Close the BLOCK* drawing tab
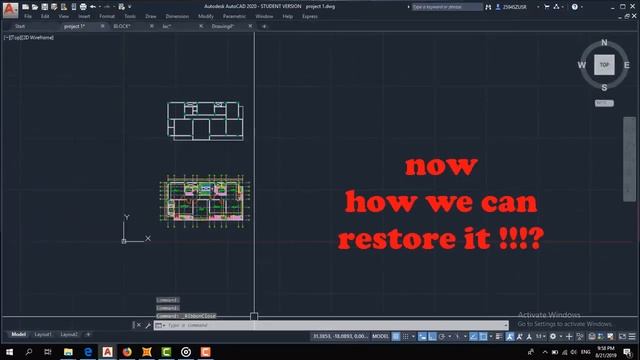 [x=152, y=26]
